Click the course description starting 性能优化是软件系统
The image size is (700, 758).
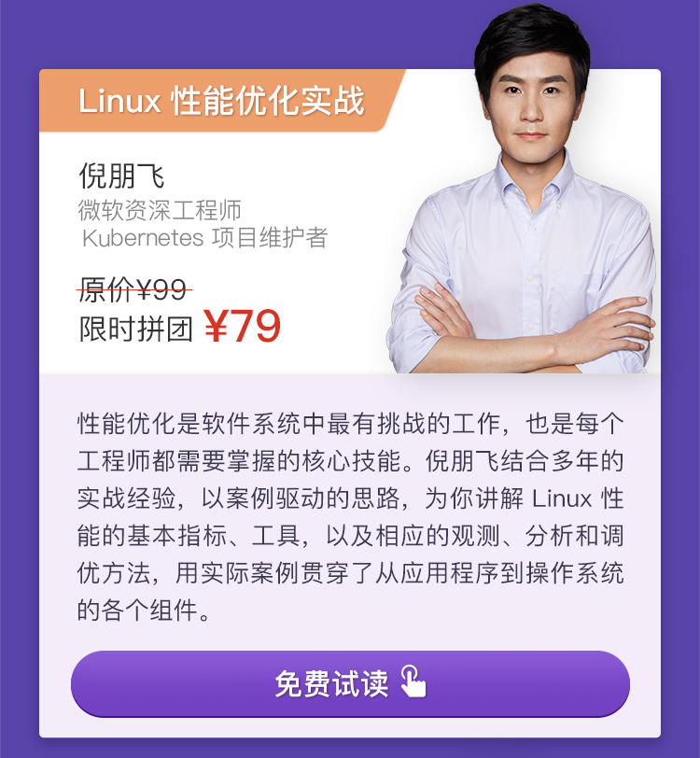(x=350, y=517)
